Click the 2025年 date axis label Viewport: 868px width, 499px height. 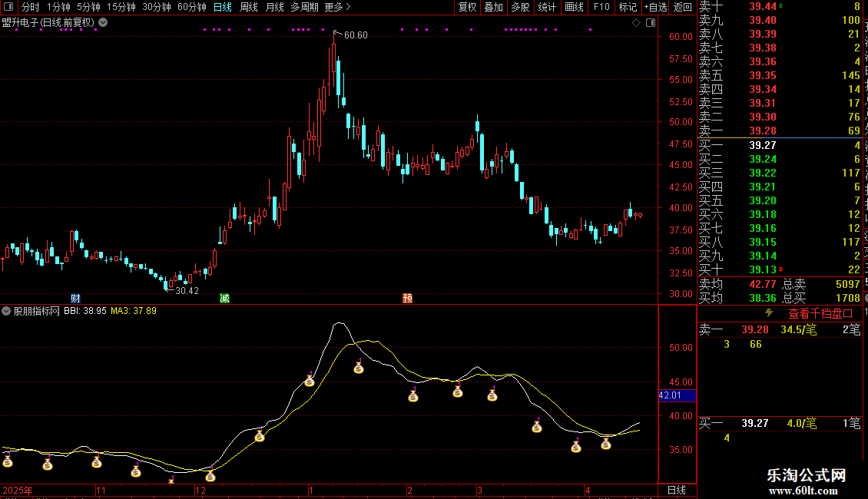(x=18, y=490)
